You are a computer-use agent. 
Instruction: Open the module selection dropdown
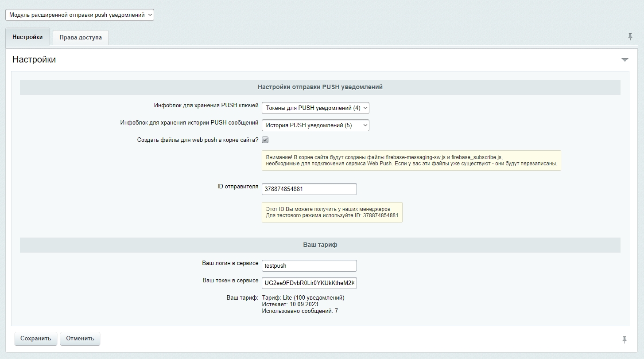(x=80, y=15)
